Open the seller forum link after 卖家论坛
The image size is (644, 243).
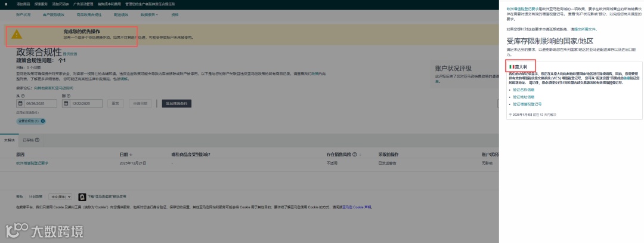(x=54, y=88)
